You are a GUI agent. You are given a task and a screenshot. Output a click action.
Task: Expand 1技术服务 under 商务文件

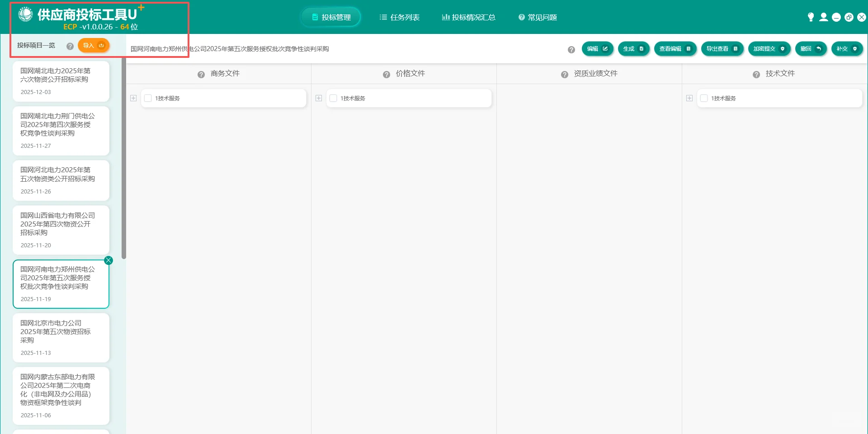(133, 98)
